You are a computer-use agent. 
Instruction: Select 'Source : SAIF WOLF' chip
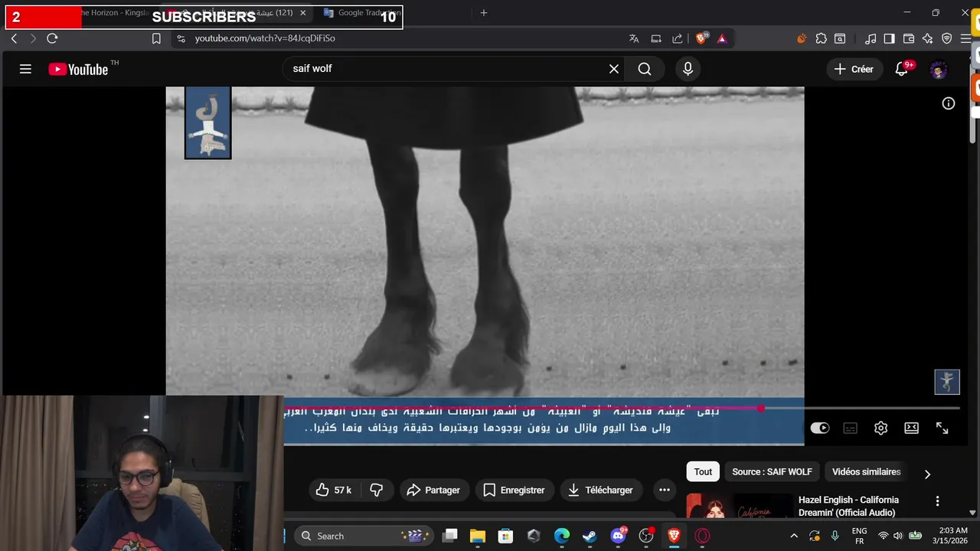tap(772, 472)
